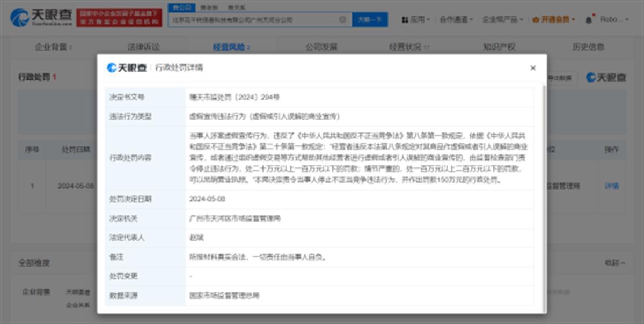Click the 开通会员 crown icon
644x324 pixels.
536,20
